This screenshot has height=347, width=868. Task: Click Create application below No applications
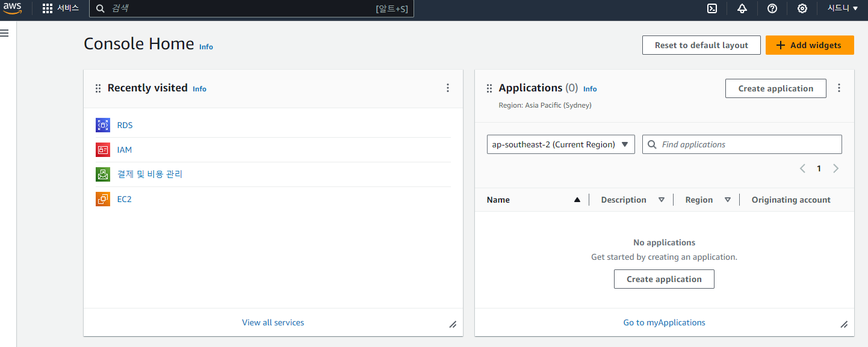point(664,279)
